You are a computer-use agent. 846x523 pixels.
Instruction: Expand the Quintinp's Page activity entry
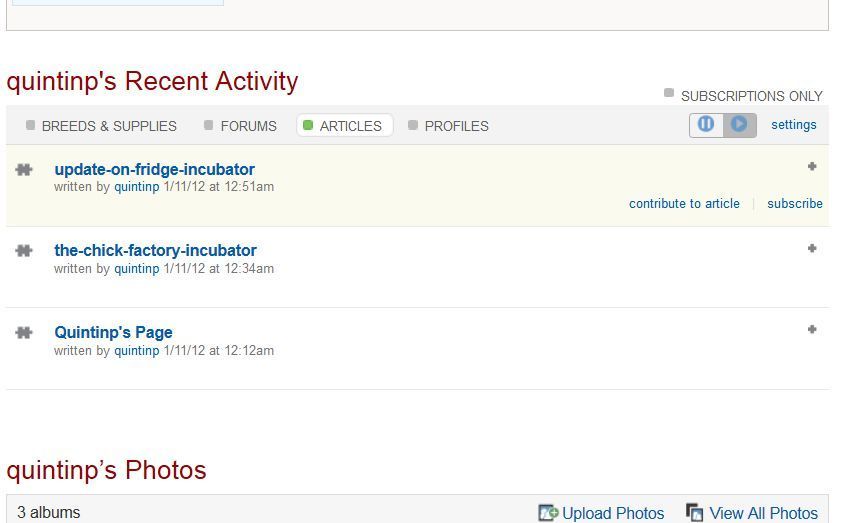(812, 329)
